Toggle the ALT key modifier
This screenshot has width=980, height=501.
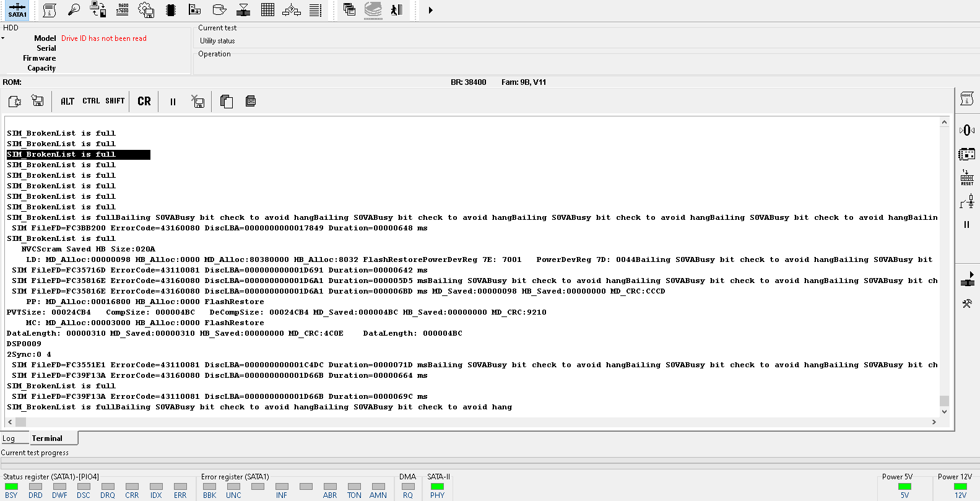[x=67, y=101]
